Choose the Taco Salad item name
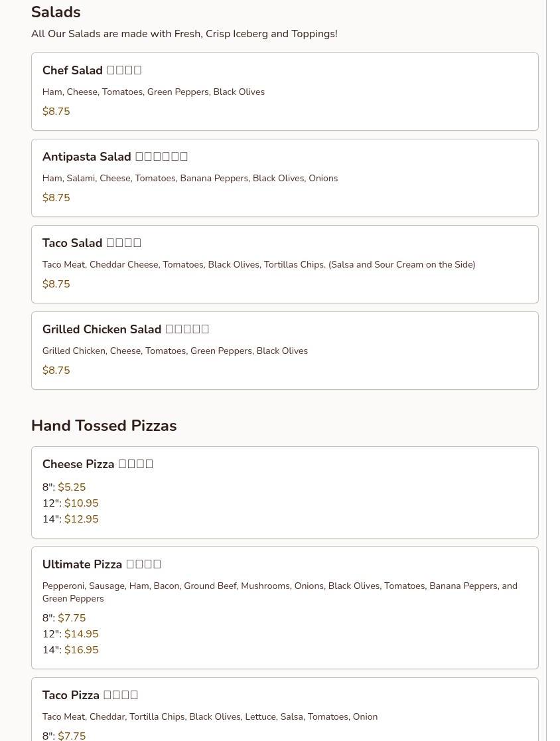This screenshot has width=560, height=741. [x=72, y=243]
